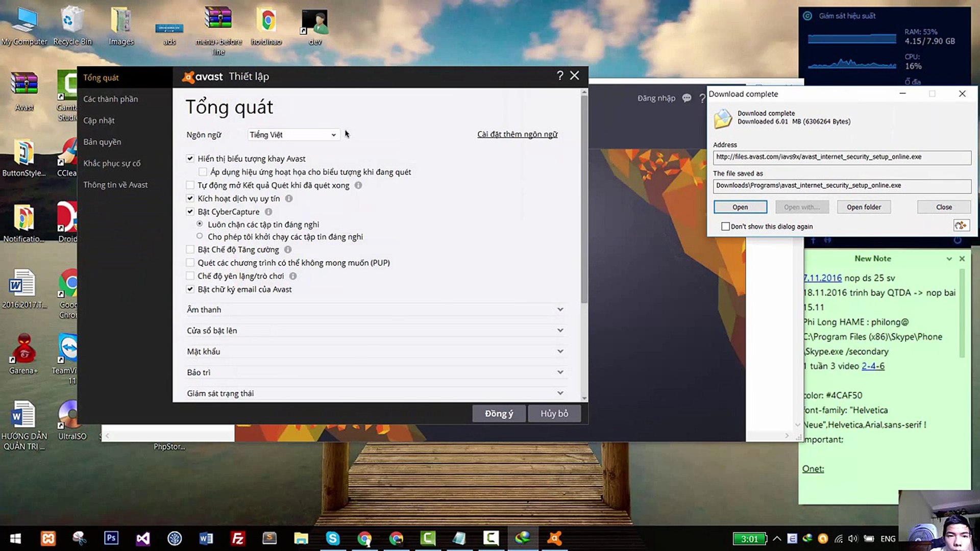Click info icon next to Chế độ yên lặng/trò chơi
This screenshot has height=551, width=980.
click(293, 276)
